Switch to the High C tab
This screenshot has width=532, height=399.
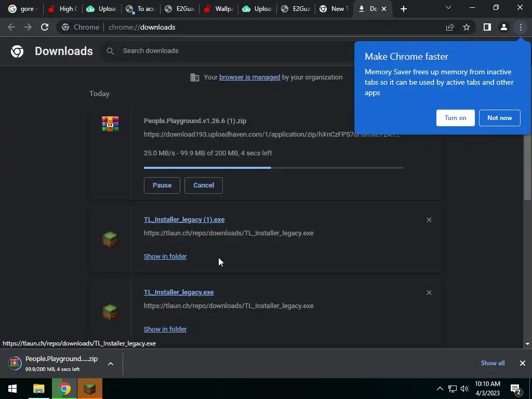(63, 9)
